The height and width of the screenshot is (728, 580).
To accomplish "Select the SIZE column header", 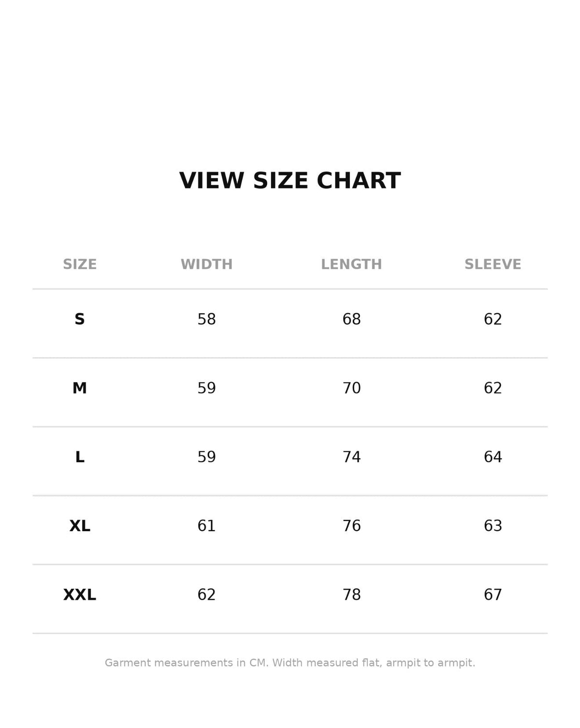I will pos(80,264).
